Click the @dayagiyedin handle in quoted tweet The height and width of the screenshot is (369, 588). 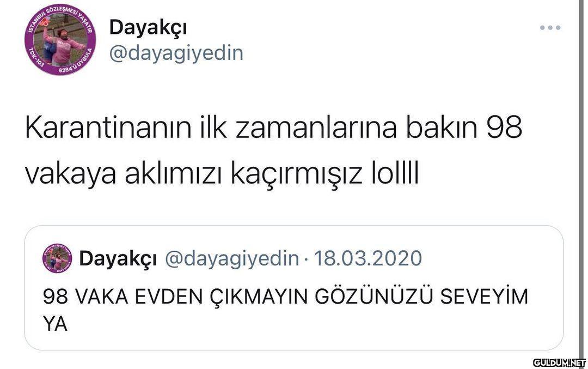tap(232, 259)
